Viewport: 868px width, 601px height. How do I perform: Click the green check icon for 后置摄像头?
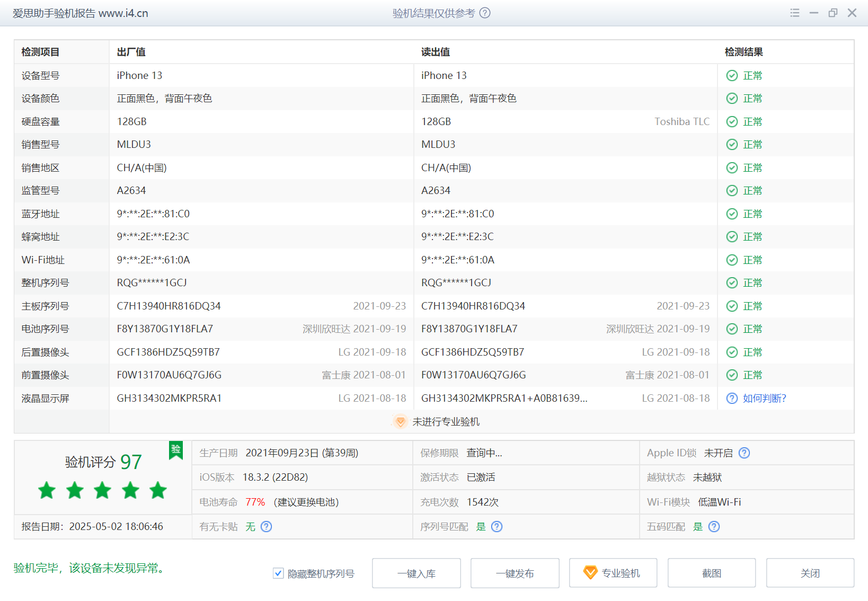[x=732, y=352]
